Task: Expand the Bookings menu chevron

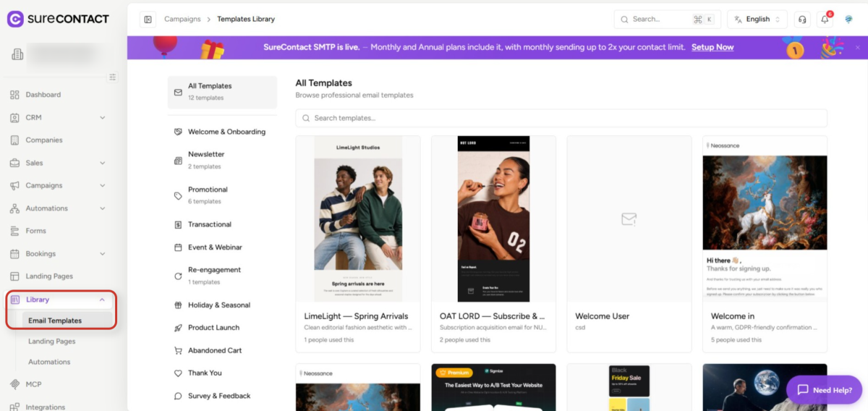Action: [102, 254]
